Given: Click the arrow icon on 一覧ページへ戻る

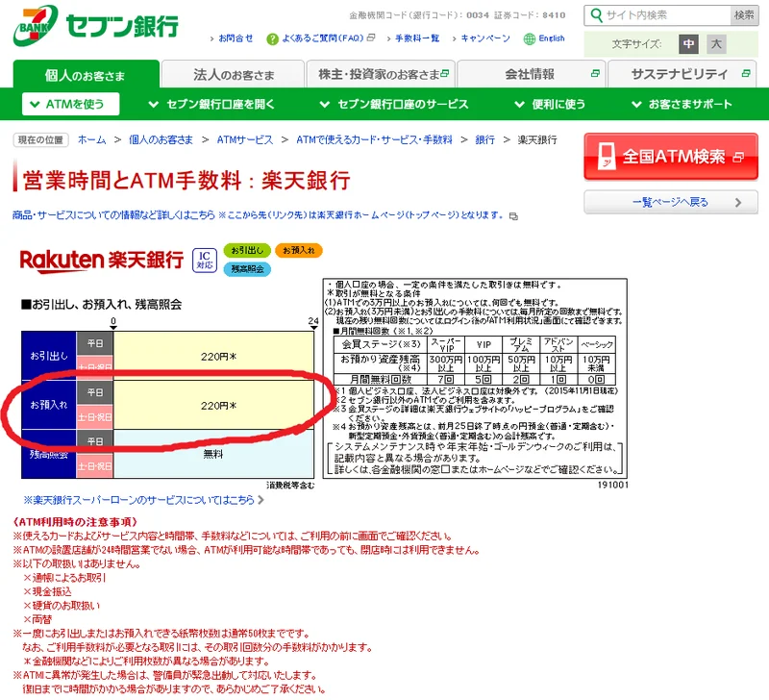Looking at the screenshot, I should tap(738, 203).
